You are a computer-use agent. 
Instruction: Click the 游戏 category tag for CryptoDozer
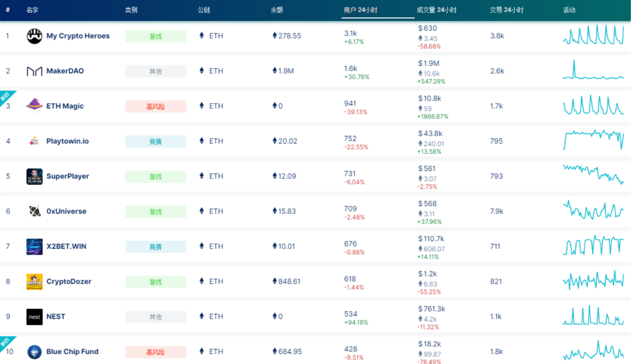coord(156,282)
